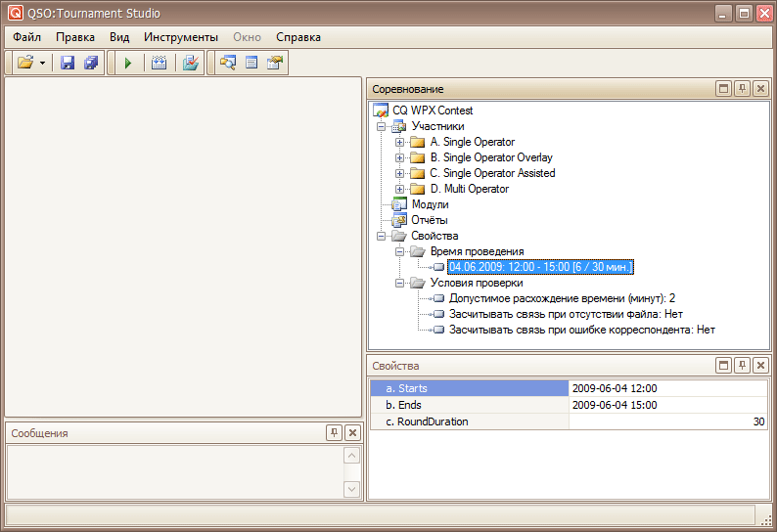This screenshot has width=777, height=532.
Task: Click the magnifier window toolbar icon
Action: 228,63
